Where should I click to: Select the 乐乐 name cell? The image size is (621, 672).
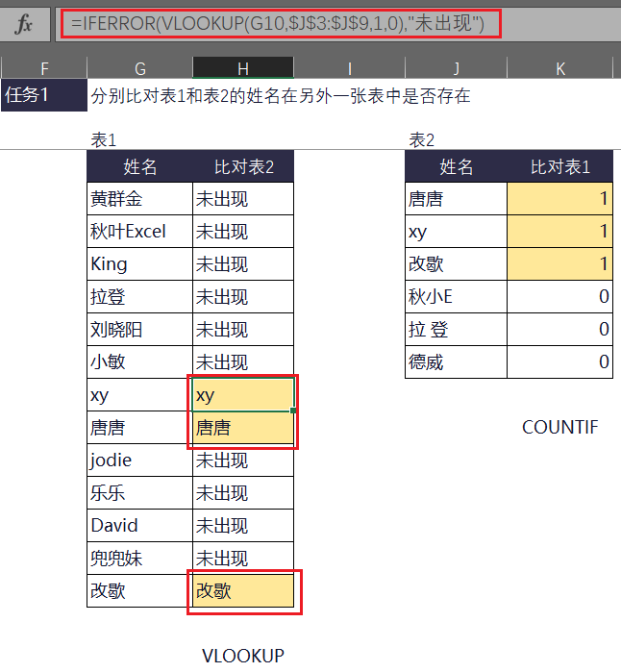(x=140, y=492)
